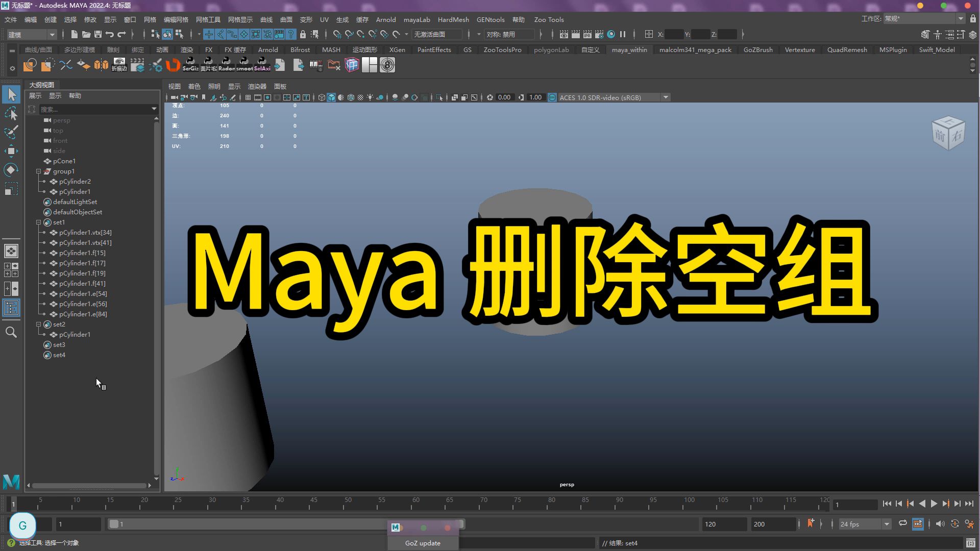Click the Go to start playback button
Screen dimensions: 980x551
887,504
